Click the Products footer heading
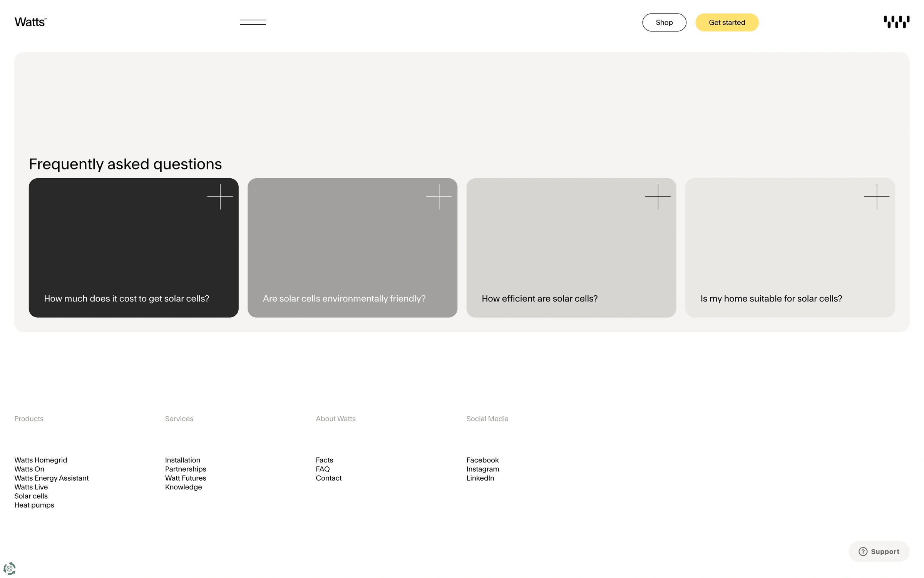Viewport: 924px width, 578px height. point(29,419)
